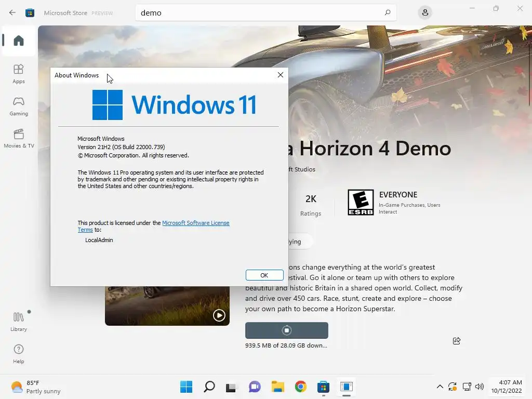Click the ESRB Everyone rating badge

click(x=361, y=202)
